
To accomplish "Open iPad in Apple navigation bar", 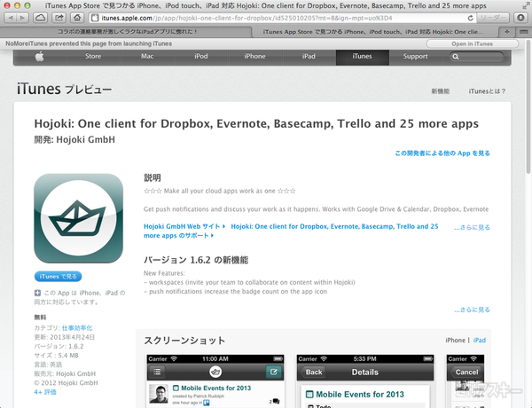I will pos(309,57).
